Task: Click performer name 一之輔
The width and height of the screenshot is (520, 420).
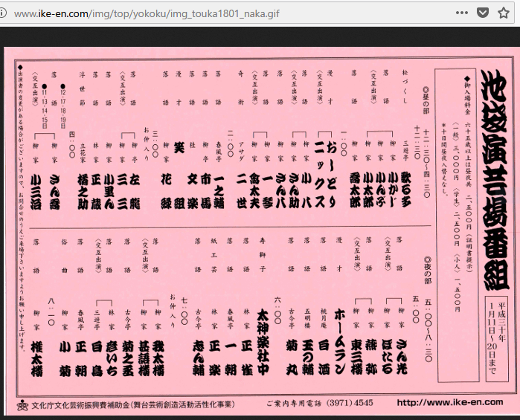Action: click(x=219, y=191)
